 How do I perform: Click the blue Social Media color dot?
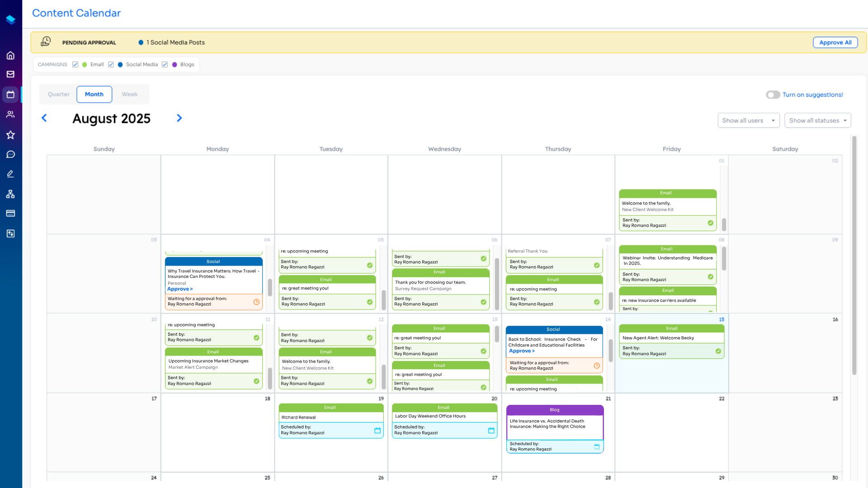tap(120, 65)
